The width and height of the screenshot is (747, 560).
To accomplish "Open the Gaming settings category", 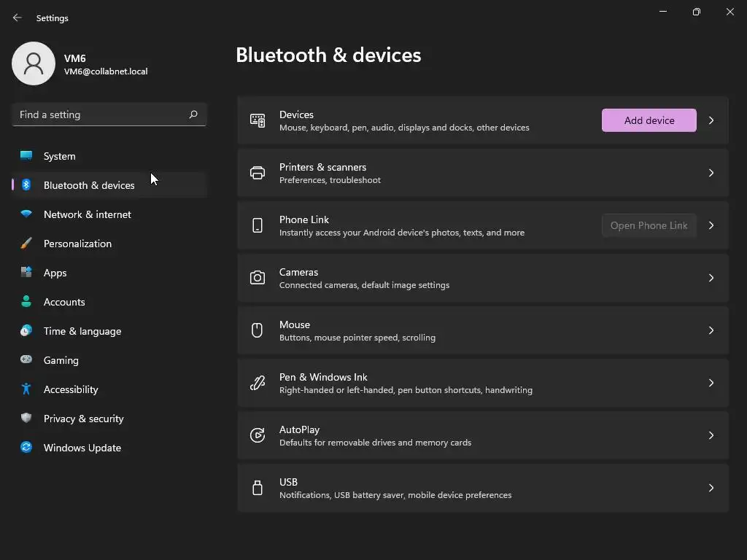I will point(61,360).
